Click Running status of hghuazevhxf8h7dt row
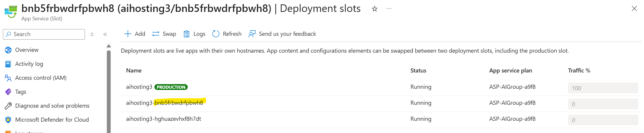Viewport: 644px width, 133px height. [421, 119]
